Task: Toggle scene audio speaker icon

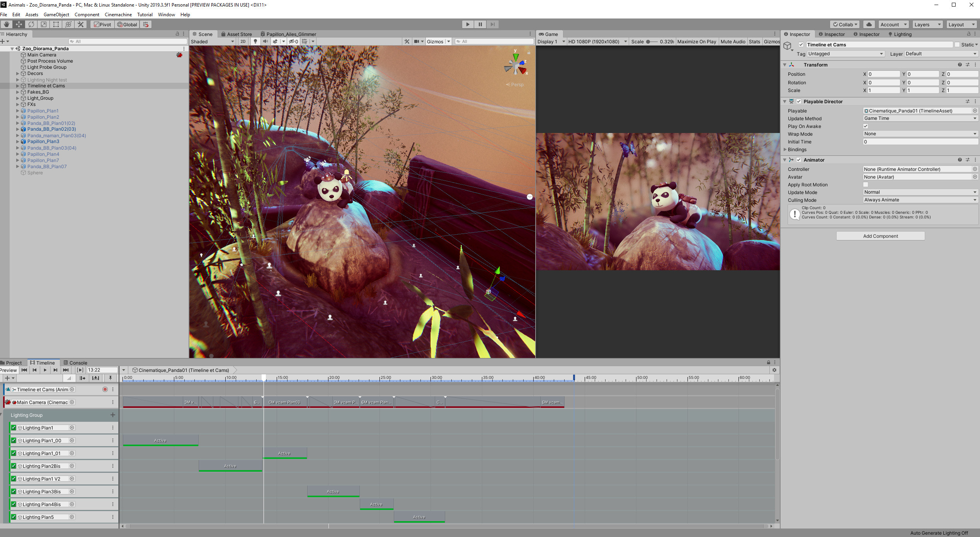Action: [x=265, y=41]
